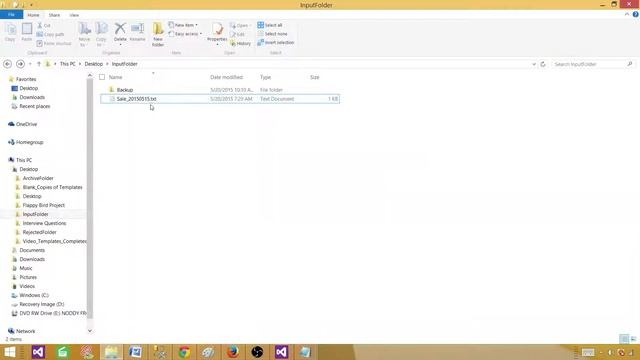Open Homegroup in navigation pane
This screenshot has width=640, height=360.
[29, 142]
